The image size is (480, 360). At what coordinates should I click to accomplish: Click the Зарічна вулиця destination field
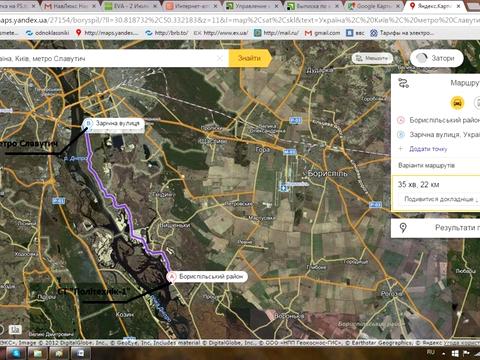[x=439, y=134]
